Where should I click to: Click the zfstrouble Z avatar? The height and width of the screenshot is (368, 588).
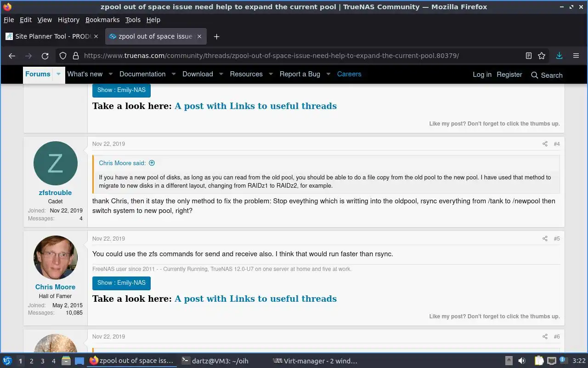point(56,163)
